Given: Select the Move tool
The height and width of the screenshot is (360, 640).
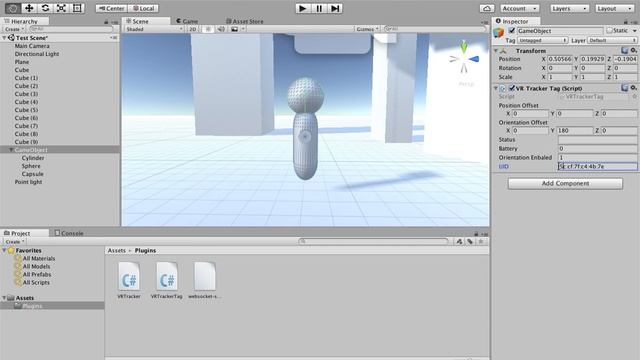Looking at the screenshot, I should pyautogui.click(x=29, y=8).
